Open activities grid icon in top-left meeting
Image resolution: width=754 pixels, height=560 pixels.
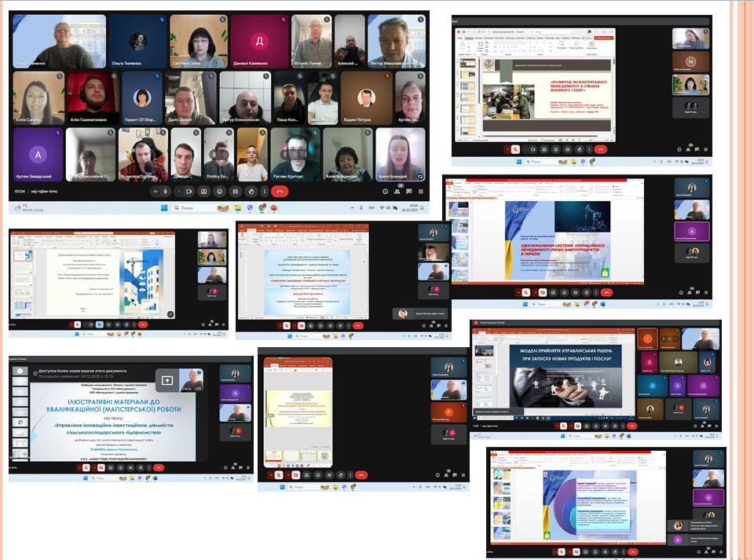pos(421,191)
